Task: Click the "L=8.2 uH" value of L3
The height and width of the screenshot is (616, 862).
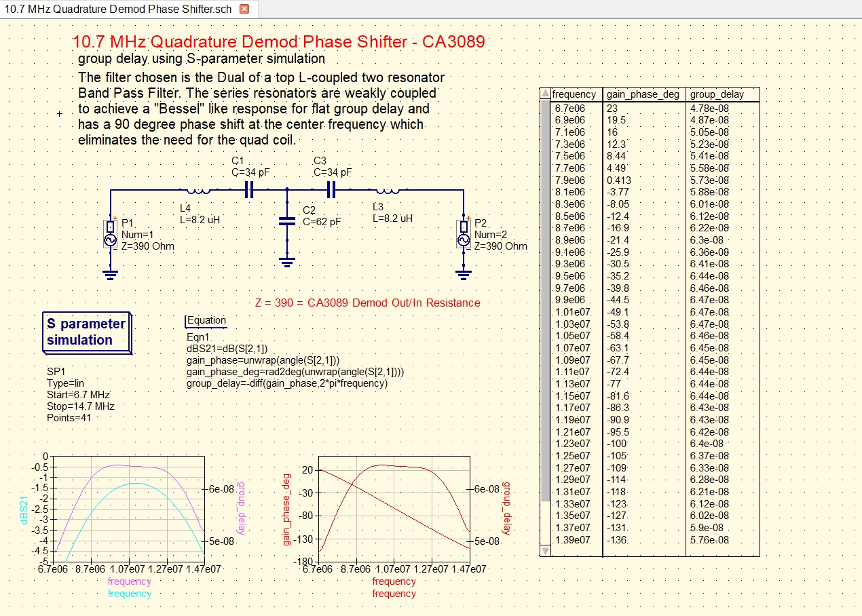Action: point(392,218)
